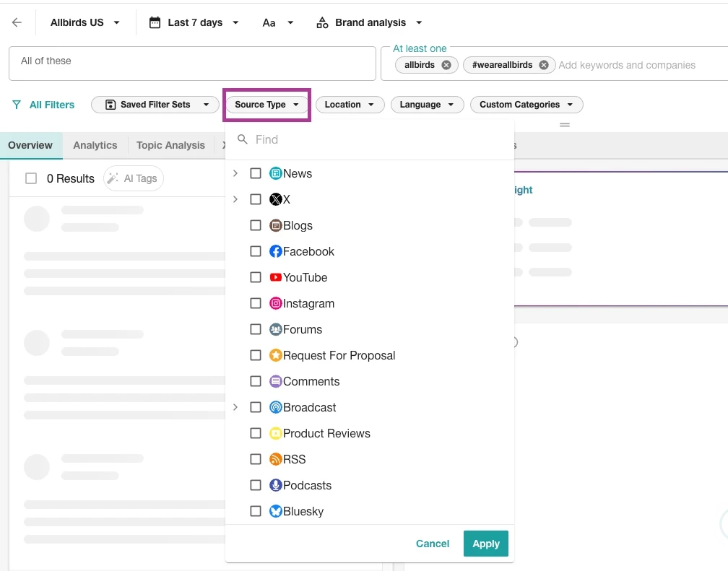Enable the YouTube checkbox
728x571 pixels.
pos(256,277)
